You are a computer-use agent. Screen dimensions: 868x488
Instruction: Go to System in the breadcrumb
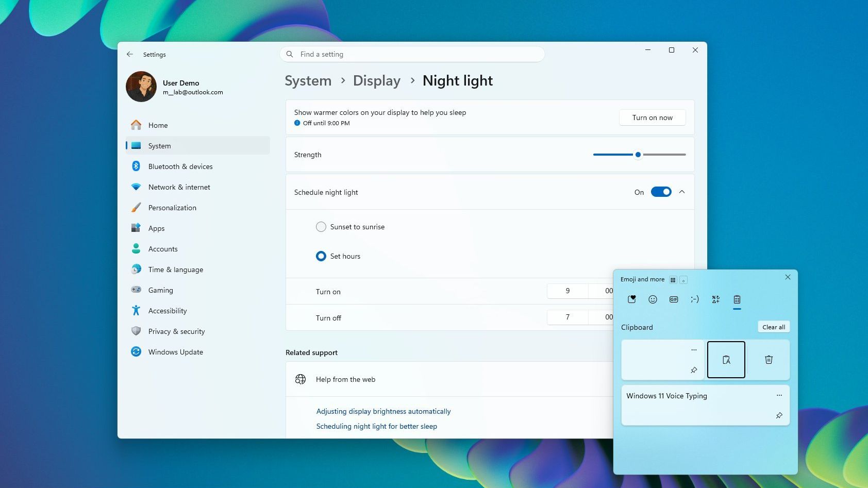pos(308,81)
